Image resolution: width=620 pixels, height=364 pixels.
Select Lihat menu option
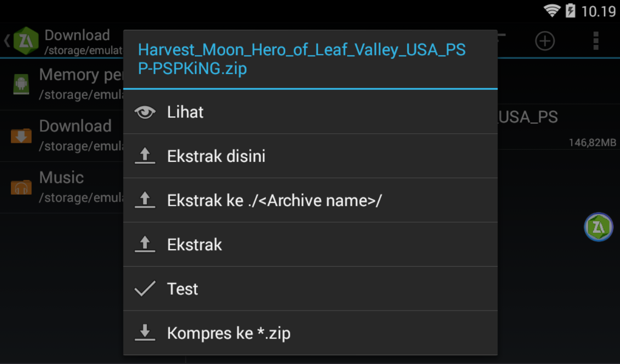pos(310,112)
